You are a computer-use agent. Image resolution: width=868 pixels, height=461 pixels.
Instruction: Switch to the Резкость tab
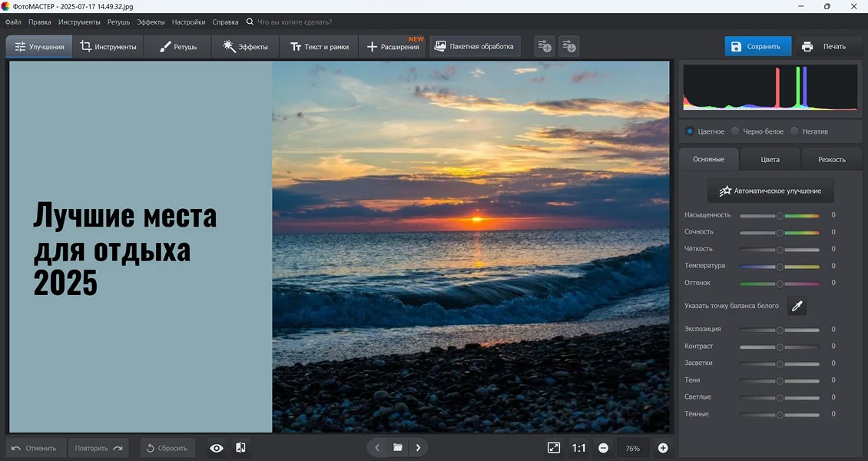pyautogui.click(x=831, y=160)
